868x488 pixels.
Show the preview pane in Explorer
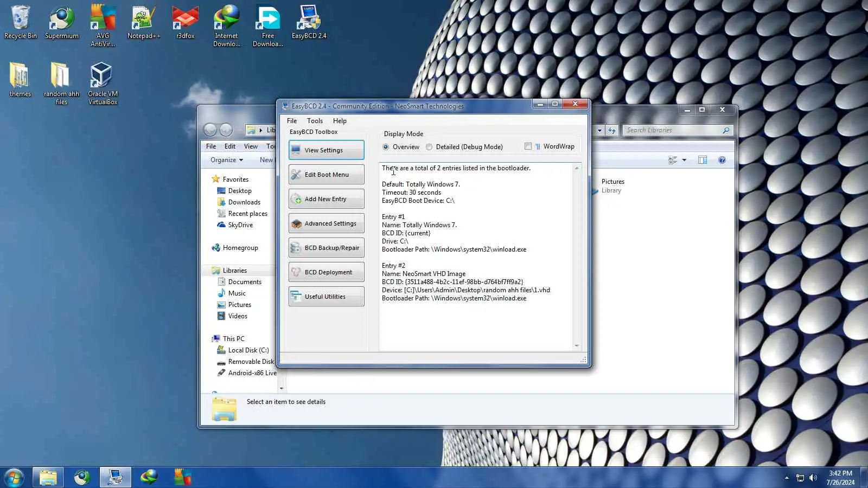coord(703,160)
